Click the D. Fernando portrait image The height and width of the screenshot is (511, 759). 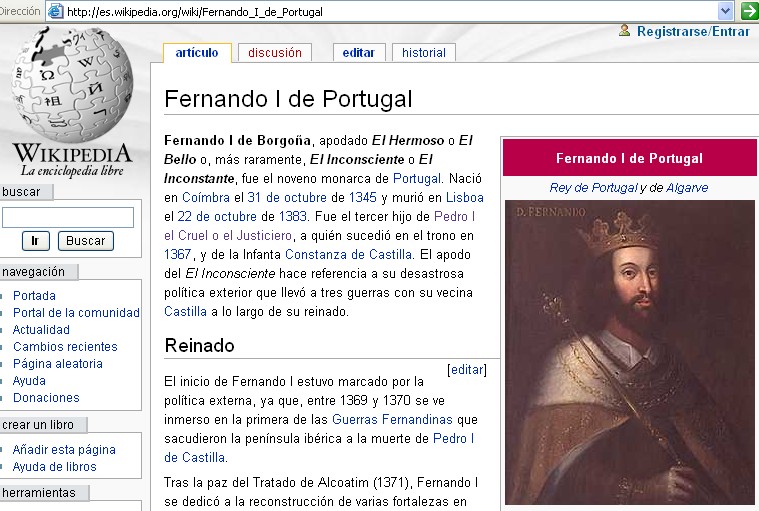(629, 352)
